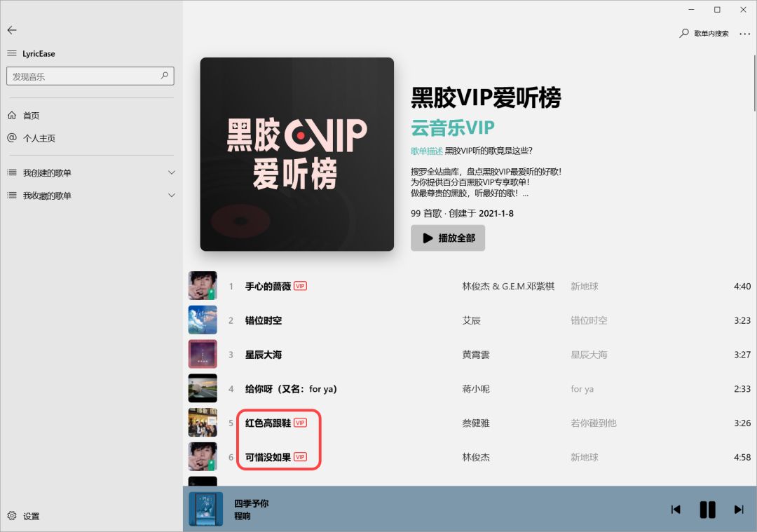The height and width of the screenshot is (532, 757).
Task: Click the vertical scrollbar
Action: (754, 83)
